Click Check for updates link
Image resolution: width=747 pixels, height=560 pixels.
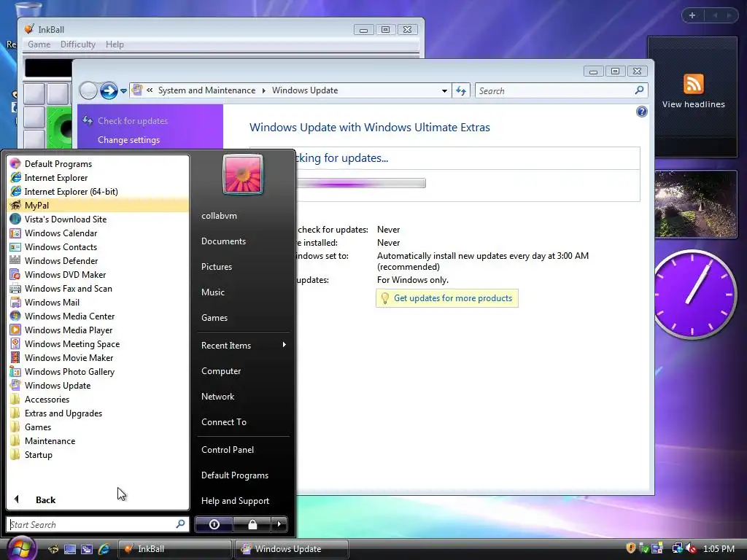pos(133,121)
